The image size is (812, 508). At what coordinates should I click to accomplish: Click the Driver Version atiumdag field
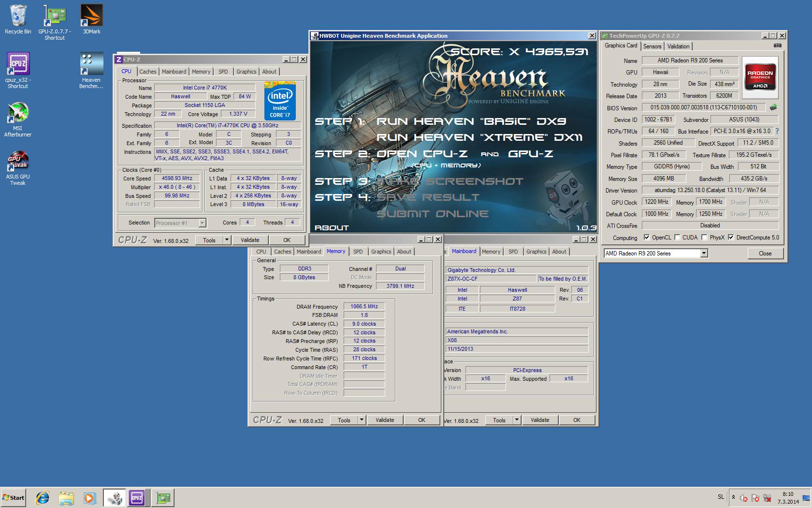pos(710,190)
